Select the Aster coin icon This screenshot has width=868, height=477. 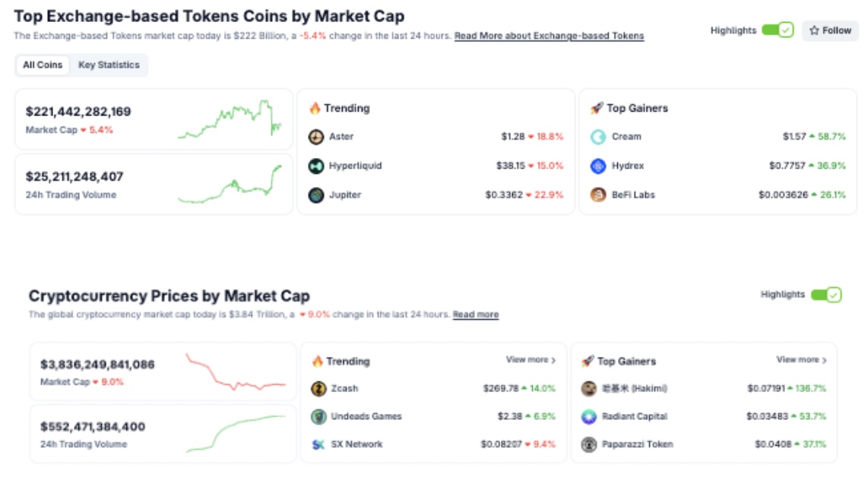tap(315, 137)
